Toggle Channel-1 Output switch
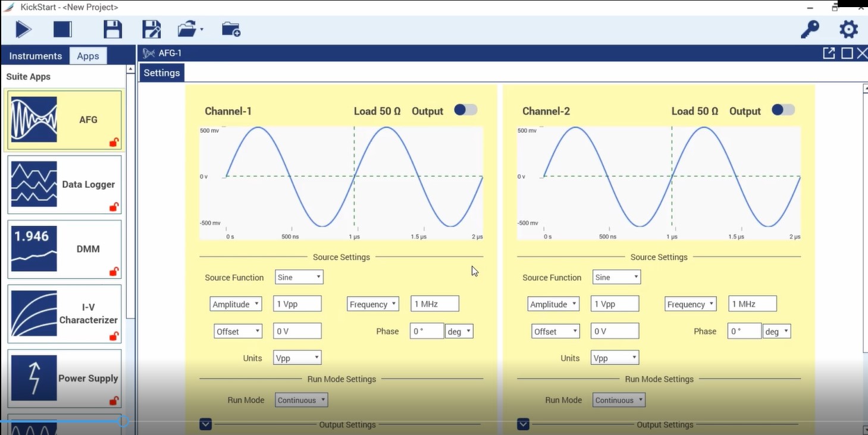The image size is (868, 435). [465, 110]
